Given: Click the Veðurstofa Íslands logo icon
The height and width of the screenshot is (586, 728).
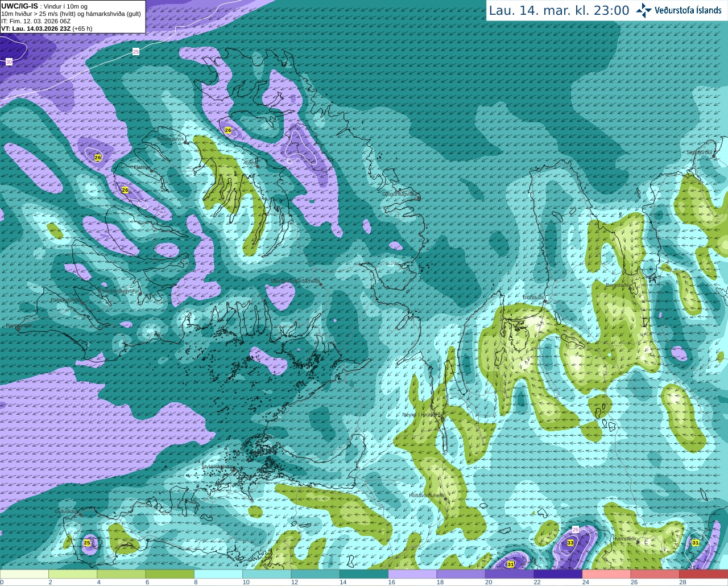Looking at the screenshot, I should (x=643, y=10).
